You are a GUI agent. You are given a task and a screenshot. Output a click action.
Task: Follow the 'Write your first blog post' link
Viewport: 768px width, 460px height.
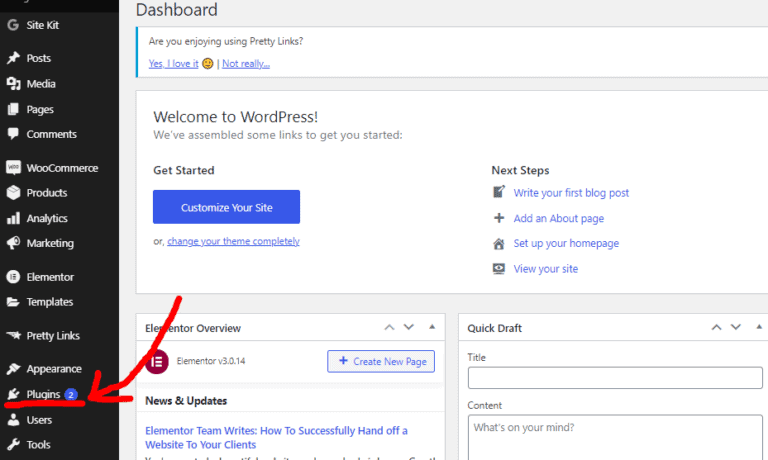571,193
